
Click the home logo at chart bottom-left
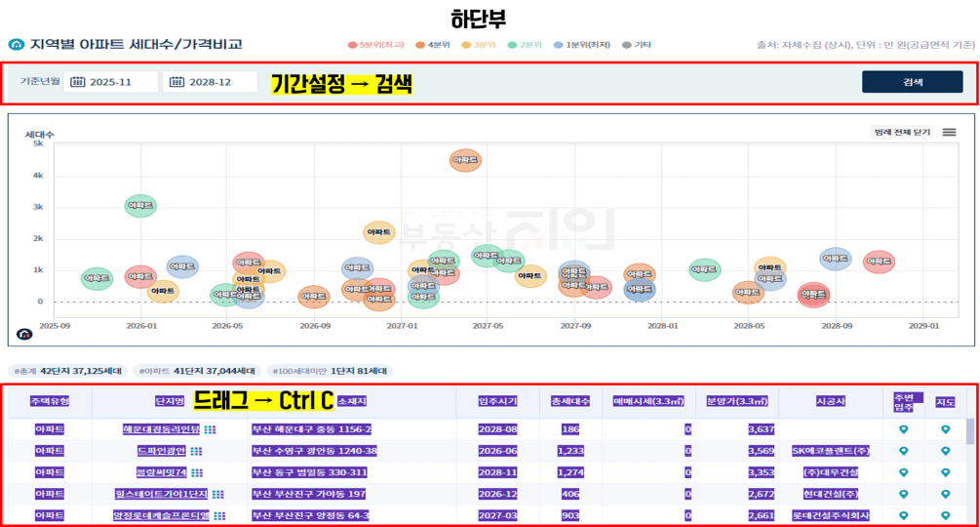click(x=24, y=334)
